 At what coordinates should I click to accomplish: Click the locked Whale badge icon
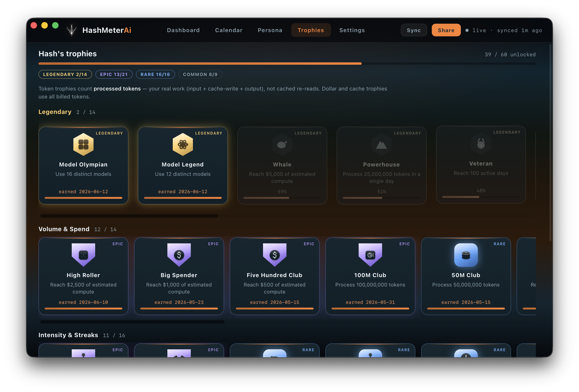282,145
